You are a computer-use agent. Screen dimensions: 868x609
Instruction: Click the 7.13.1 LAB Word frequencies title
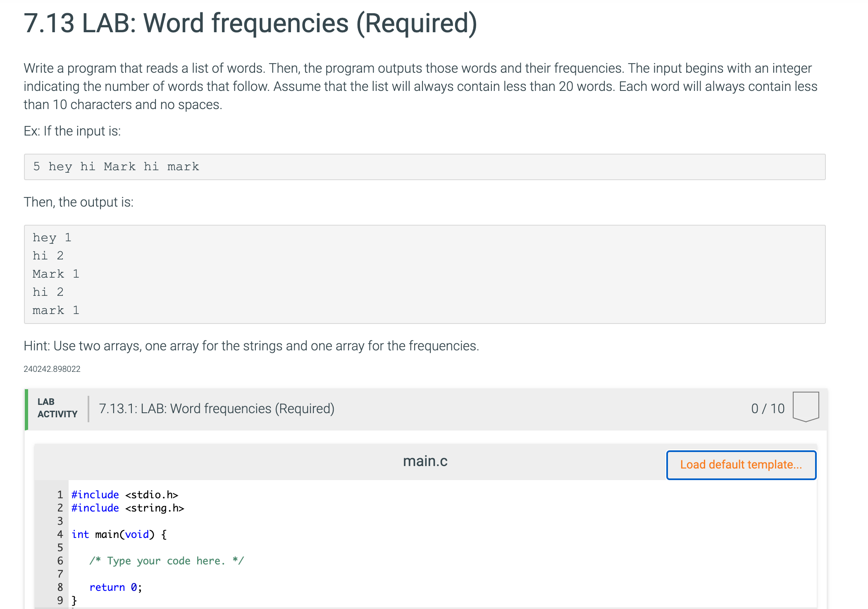(x=217, y=409)
